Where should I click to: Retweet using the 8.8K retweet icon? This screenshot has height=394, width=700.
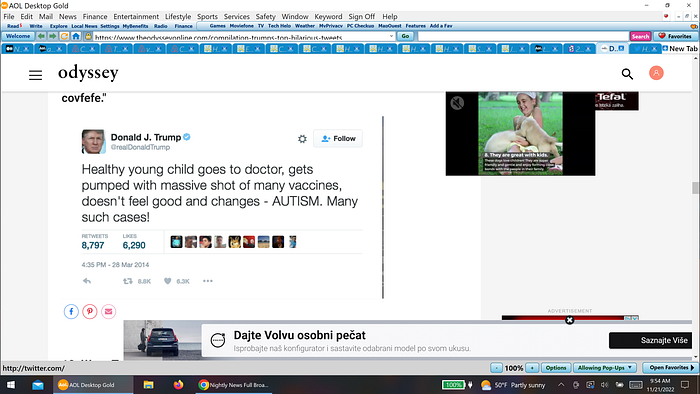click(128, 281)
